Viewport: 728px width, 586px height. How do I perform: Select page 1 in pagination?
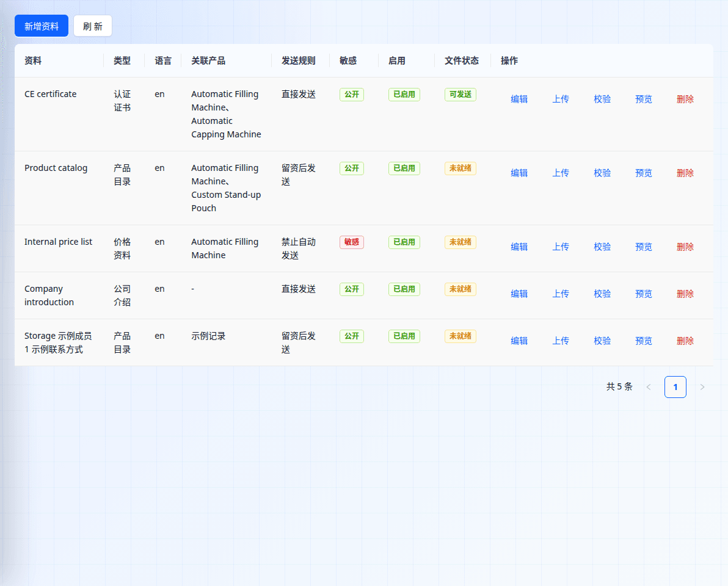click(x=675, y=387)
